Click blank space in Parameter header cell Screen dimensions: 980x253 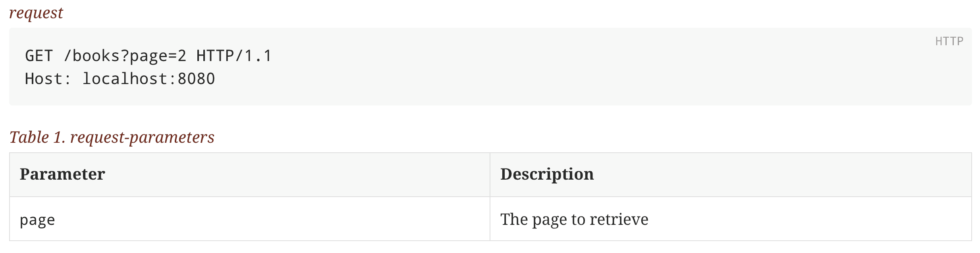click(x=298, y=174)
